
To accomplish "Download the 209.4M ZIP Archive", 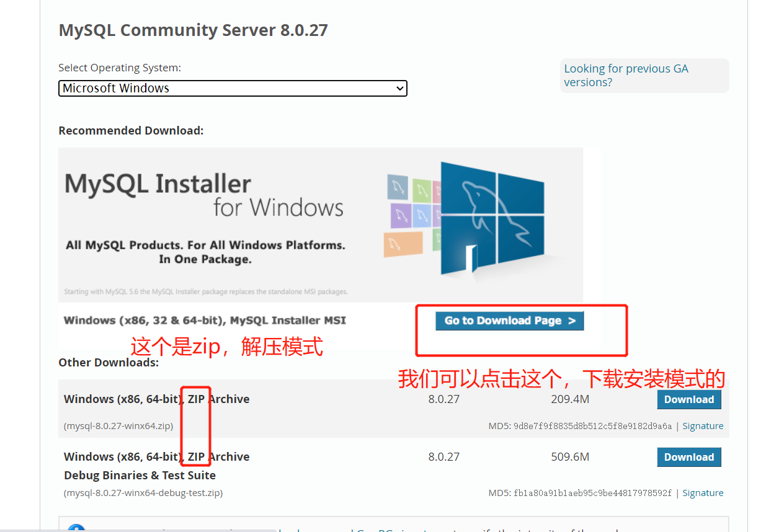I will [689, 399].
